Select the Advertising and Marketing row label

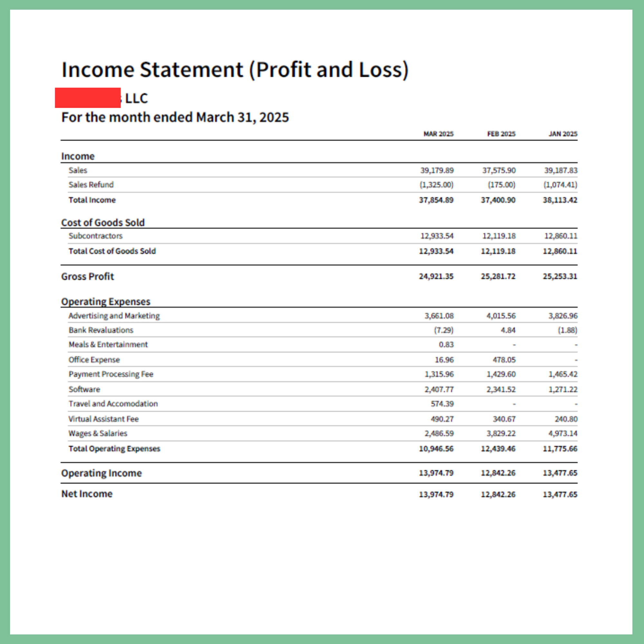pyautogui.click(x=114, y=316)
